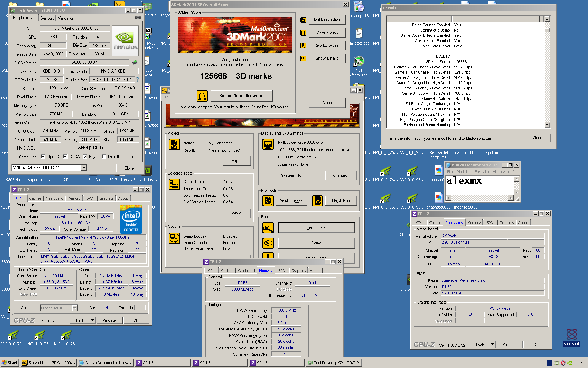588x368 pixels.
Task: Click the Options demo looping icon
Action: coord(174,238)
